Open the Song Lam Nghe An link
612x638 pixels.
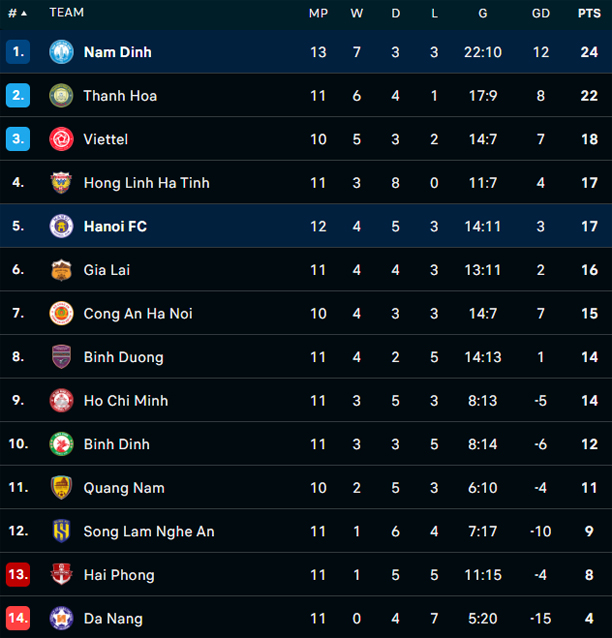point(148,532)
